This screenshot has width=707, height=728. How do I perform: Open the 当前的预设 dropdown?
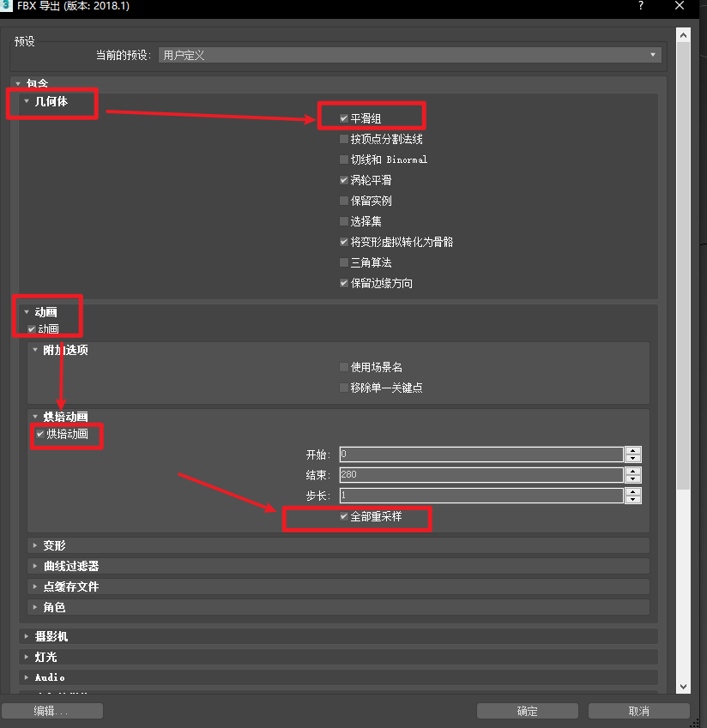pyautogui.click(x=410, y=55)
